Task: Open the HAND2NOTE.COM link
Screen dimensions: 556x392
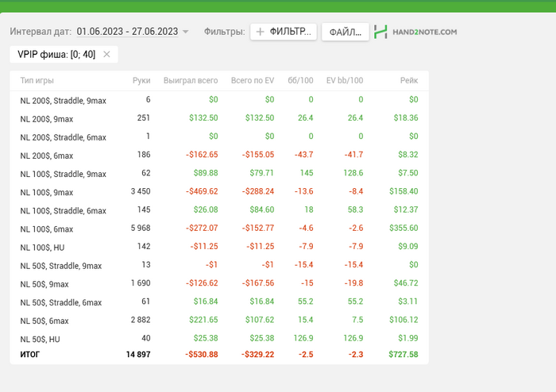Action: click(x=425, y=32)
